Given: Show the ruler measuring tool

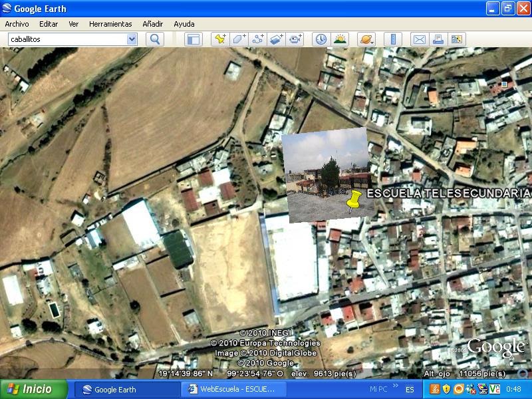Looking at the screenshot, I should pyautogui.click(x=393, y=39).
